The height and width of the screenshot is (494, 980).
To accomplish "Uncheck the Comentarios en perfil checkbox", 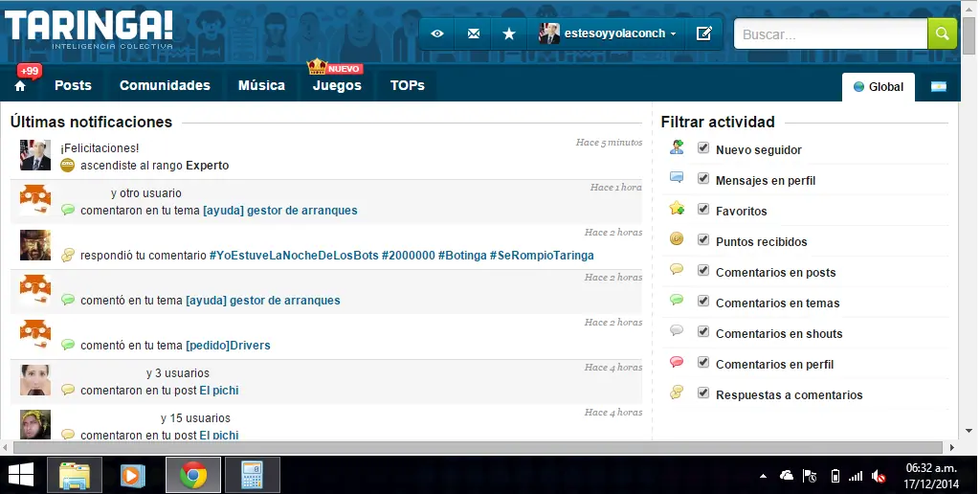I will (703, 363).
